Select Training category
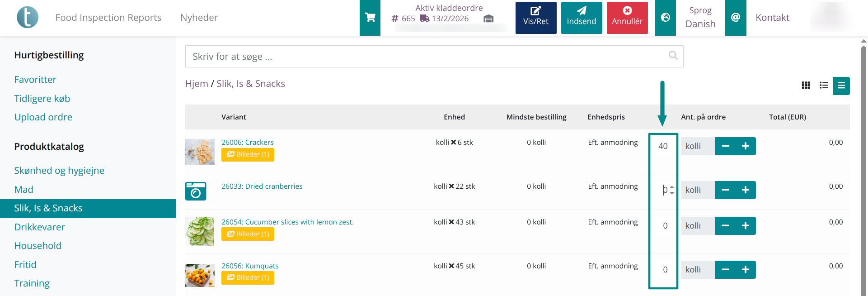Viewport: 868px width, 296px height. [x=32, y=283]
